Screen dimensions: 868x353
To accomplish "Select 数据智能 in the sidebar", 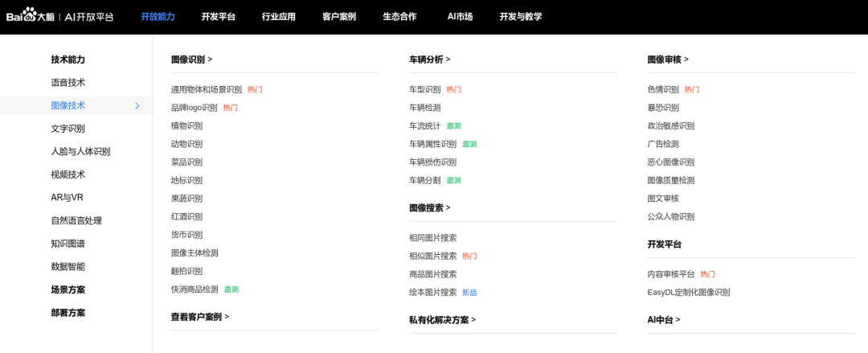I will point(68,266).
